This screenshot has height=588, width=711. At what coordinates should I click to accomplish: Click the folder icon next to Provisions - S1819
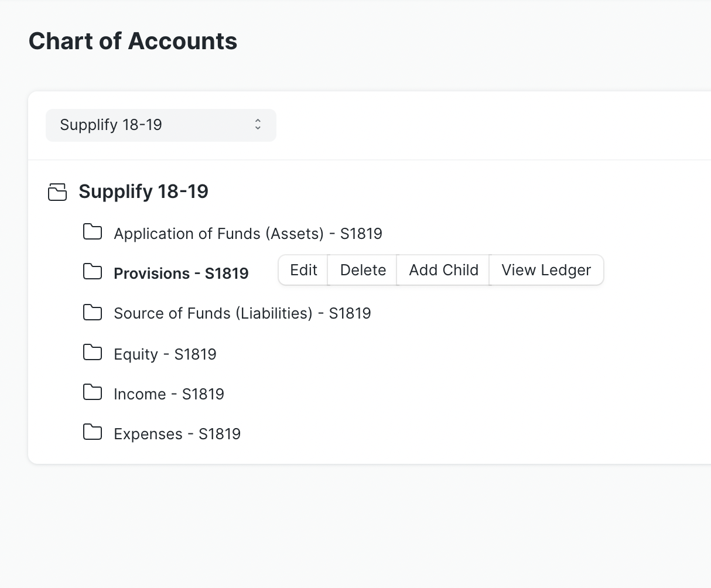tap(93, 272)
